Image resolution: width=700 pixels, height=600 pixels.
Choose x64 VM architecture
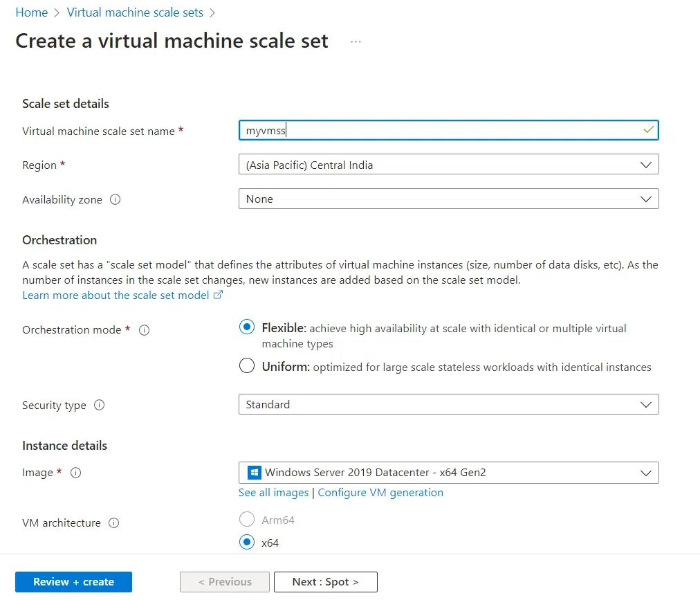247,543
